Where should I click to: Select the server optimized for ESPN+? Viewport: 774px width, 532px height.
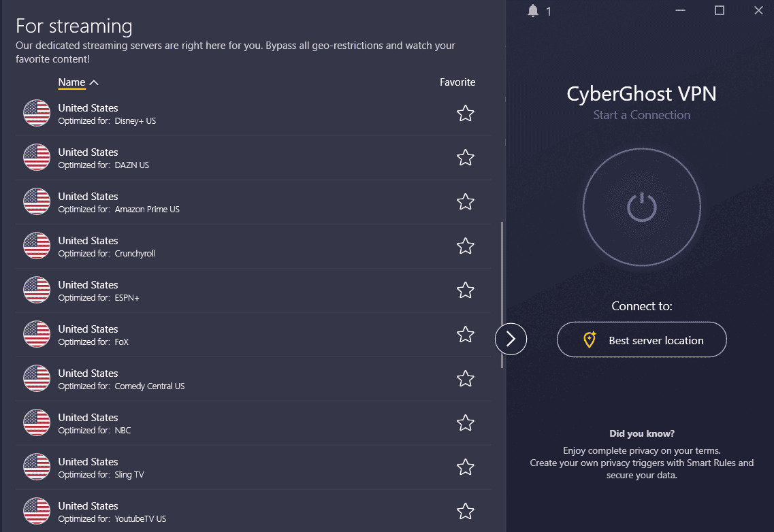(x=253, y=290)
